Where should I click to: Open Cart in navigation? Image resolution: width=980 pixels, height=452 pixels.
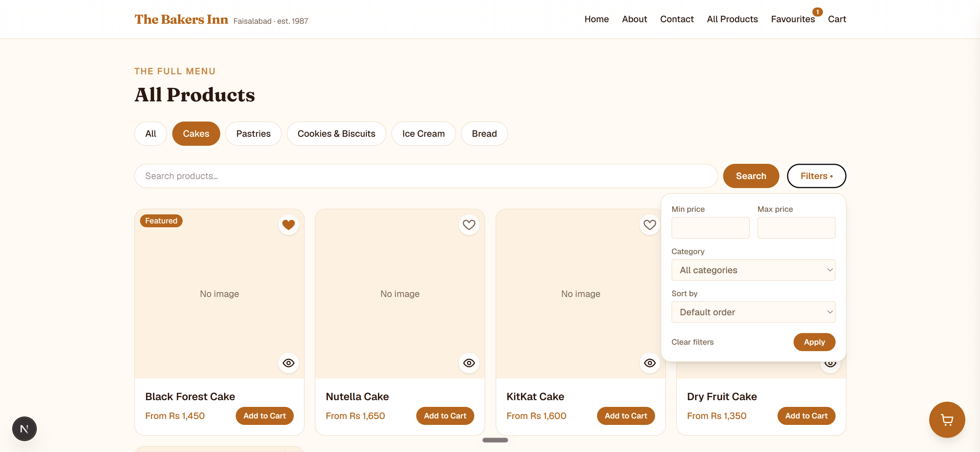click(x=837, y=19)
